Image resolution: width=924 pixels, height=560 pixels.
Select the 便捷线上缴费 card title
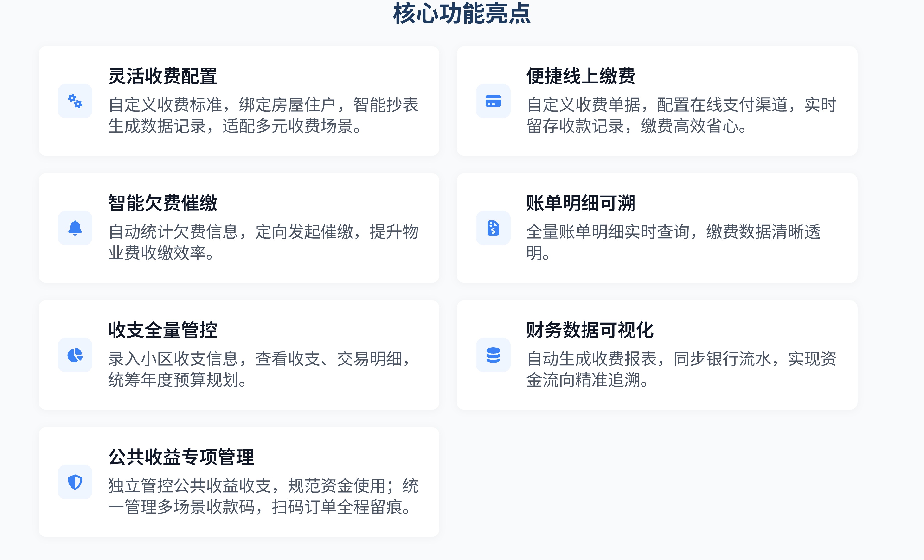tap(580, 76)
